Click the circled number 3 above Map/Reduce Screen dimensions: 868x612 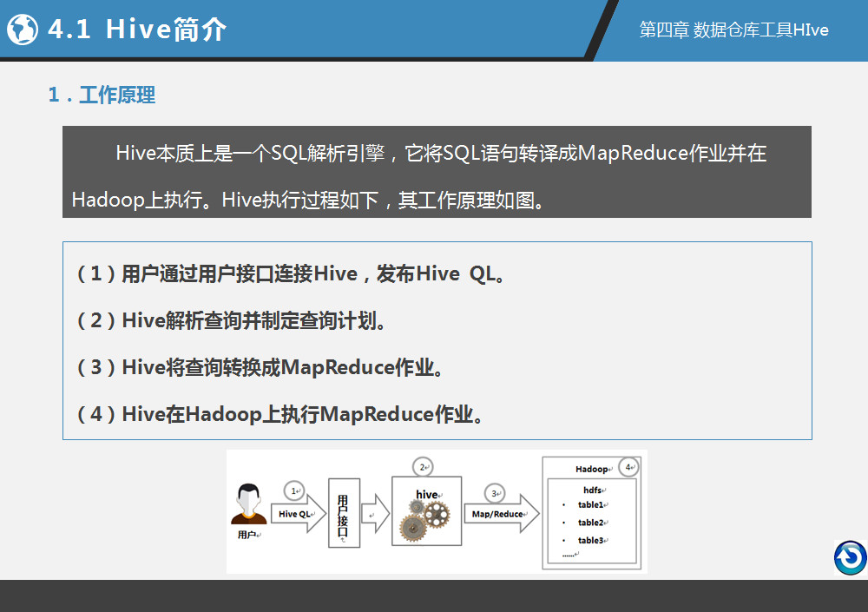pos(495,493)
